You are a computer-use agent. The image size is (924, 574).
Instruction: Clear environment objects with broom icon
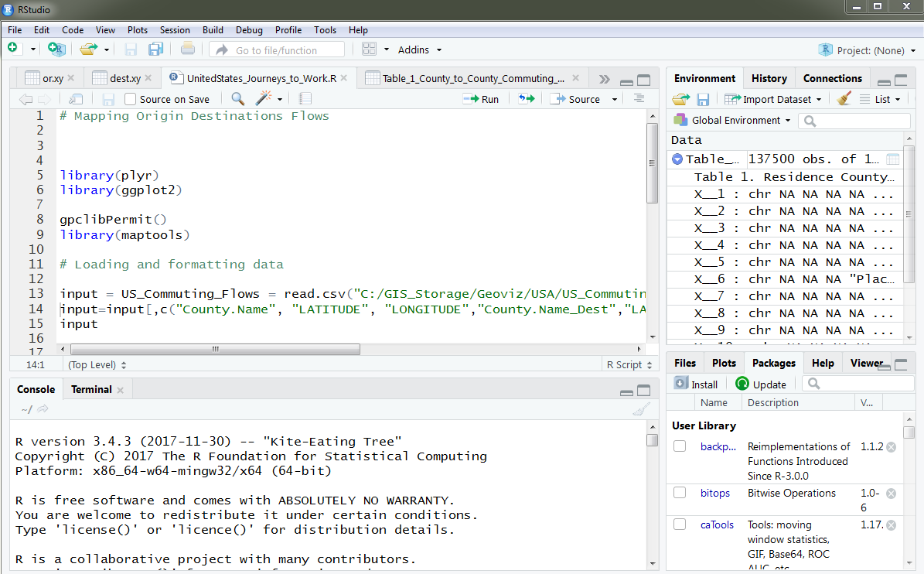(844, 99)
